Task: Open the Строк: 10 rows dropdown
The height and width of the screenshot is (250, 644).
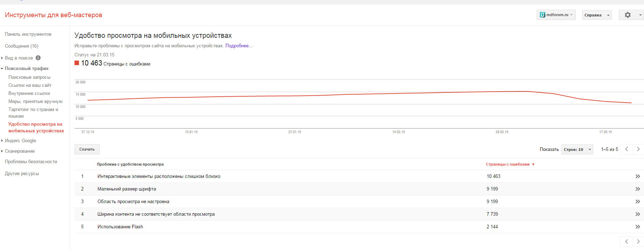Action: (x=577, y=150)
